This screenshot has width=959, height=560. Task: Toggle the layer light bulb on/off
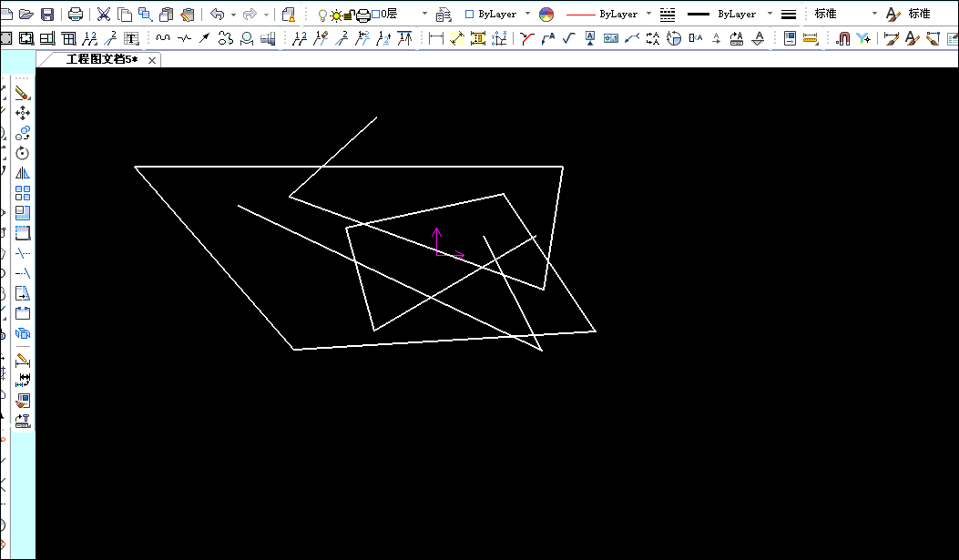(322, 15)
